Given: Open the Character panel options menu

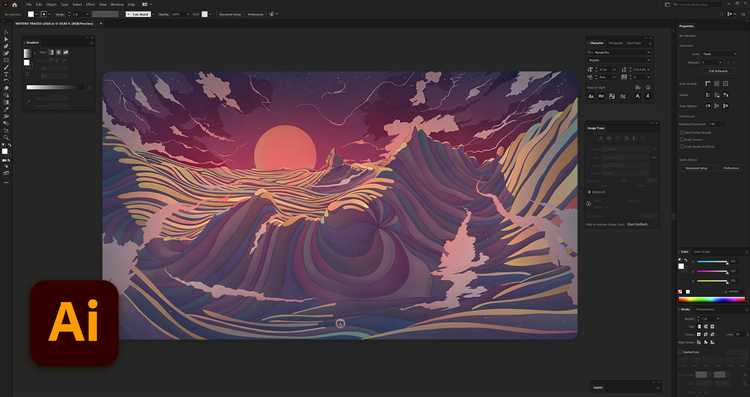Looking at the screenshot, I should [x=651, y=43].
